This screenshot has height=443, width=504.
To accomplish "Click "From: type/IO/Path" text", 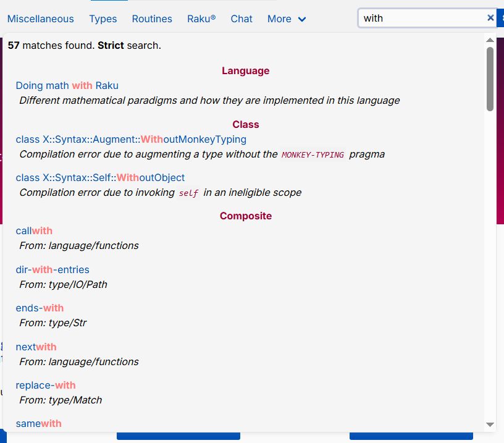I will coord(63,284).
